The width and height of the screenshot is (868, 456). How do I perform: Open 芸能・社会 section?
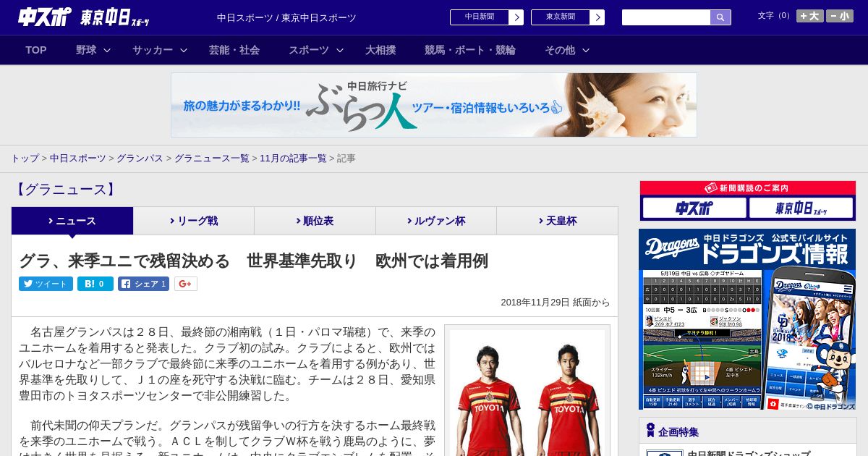coord(234,50)
